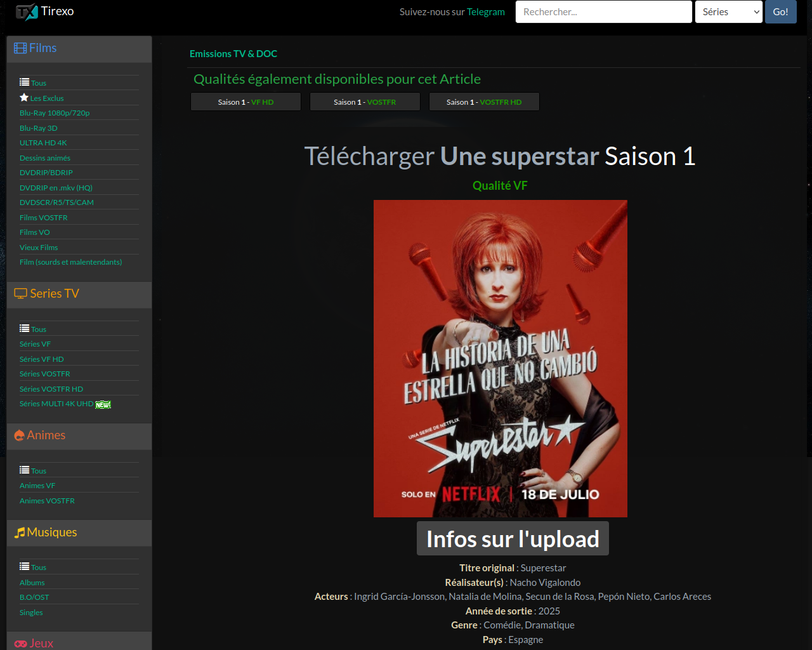
Task: Click the Superestar Netflix poster image
Action: [500, 359]
